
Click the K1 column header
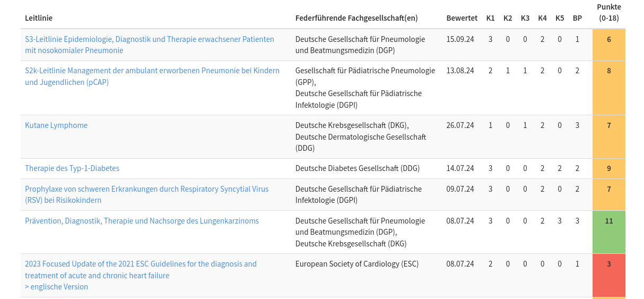[490, 18]
